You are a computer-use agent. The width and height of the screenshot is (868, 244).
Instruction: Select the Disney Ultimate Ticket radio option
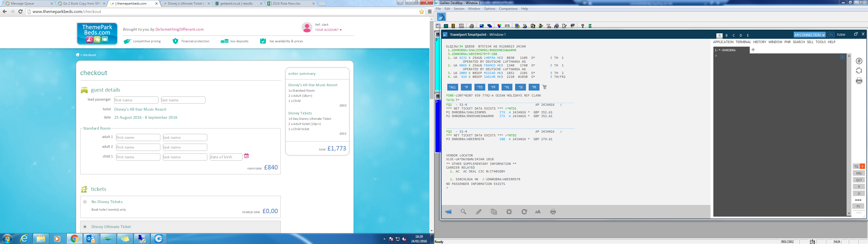[85, 227]
